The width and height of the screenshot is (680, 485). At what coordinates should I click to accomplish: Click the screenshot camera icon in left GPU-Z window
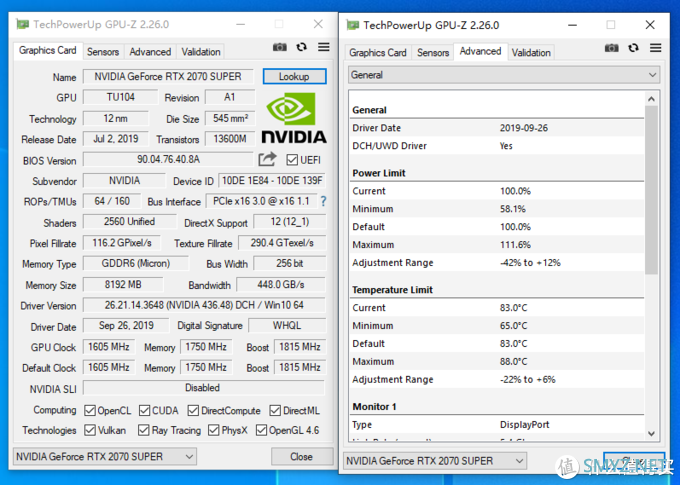[280, 47]
